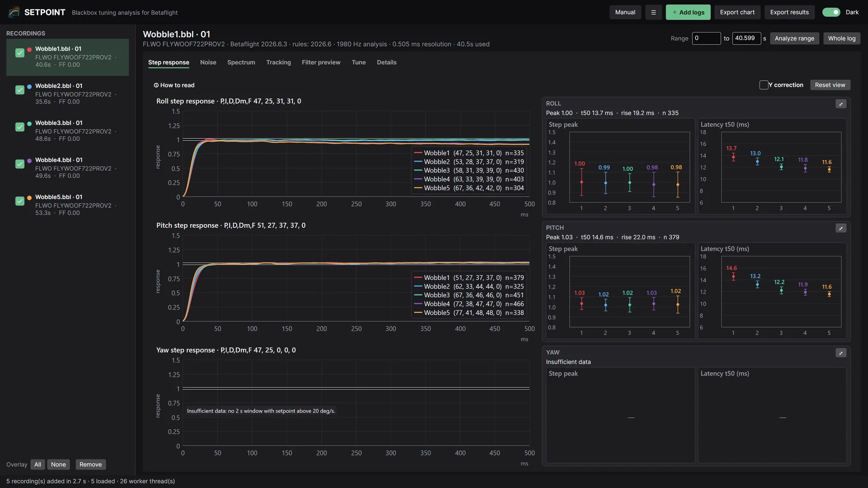Toggle the Dark mode switch
The height and width of the screenshot is (488, 868).
[831, 12]
